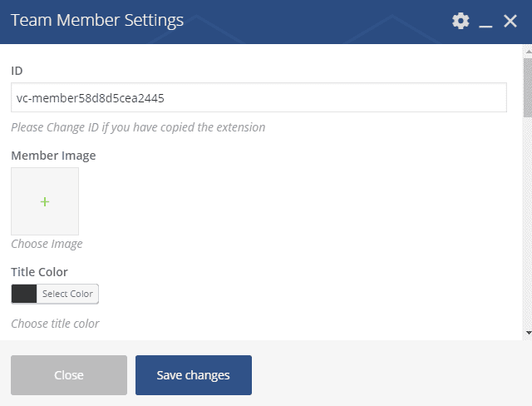Viewport: 532px width, 406px height.
Task: Add member image via green plus icon
Action: coord(45,201)
